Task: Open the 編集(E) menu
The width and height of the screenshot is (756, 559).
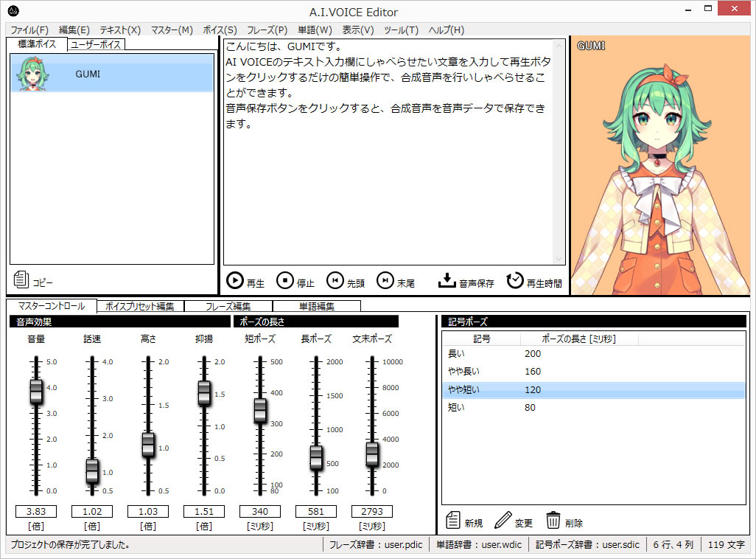Action: [74, 30]
